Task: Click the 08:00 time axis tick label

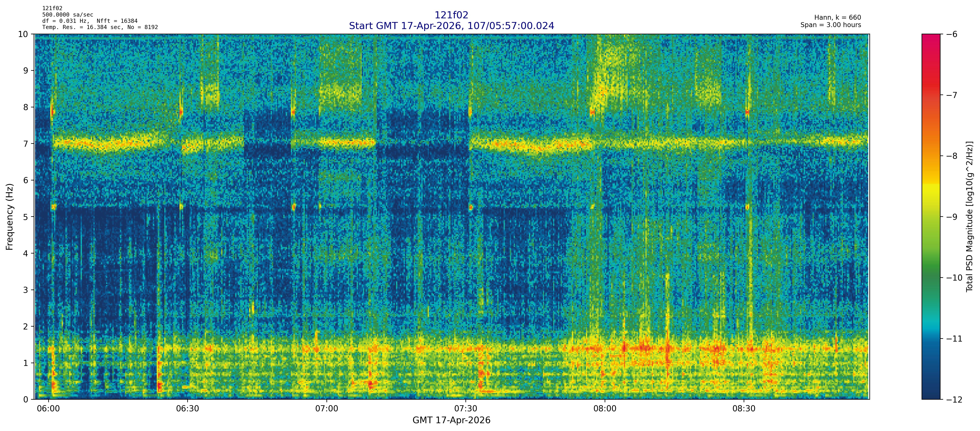Action: pos(604,409)
